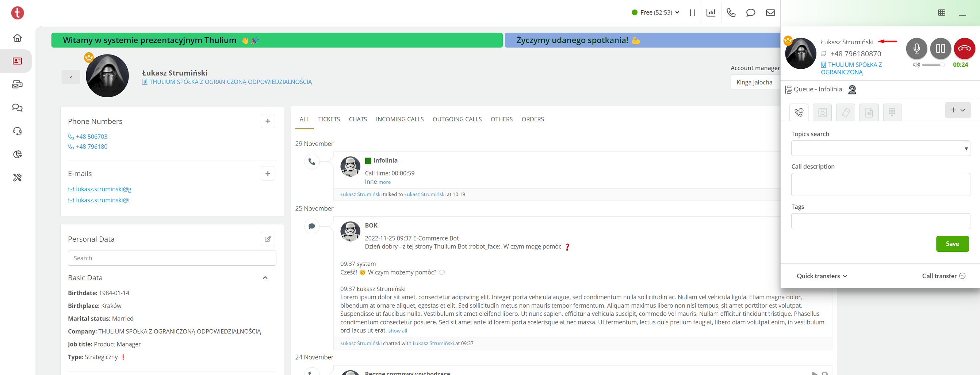Open the ticket tab in call panel

click(x=846, y=112)
